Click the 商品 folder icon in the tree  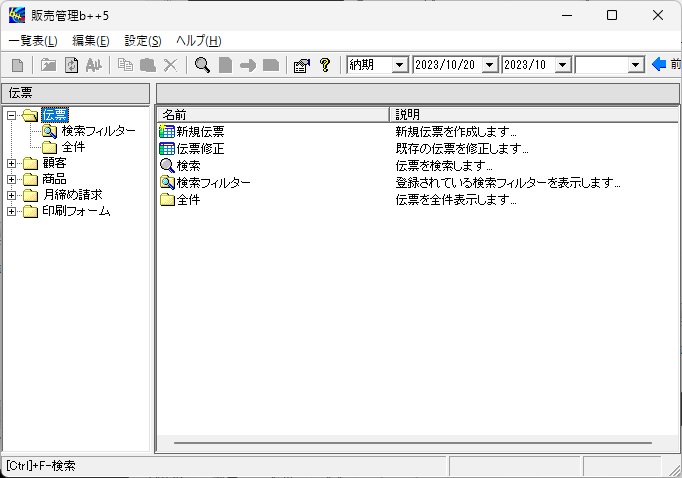30,179
